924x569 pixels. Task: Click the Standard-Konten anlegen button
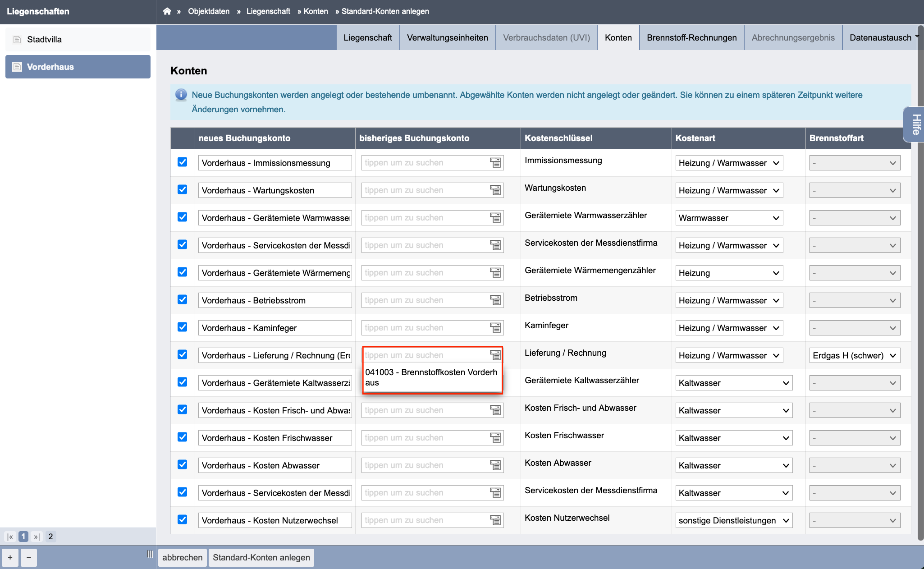point(261,558)
